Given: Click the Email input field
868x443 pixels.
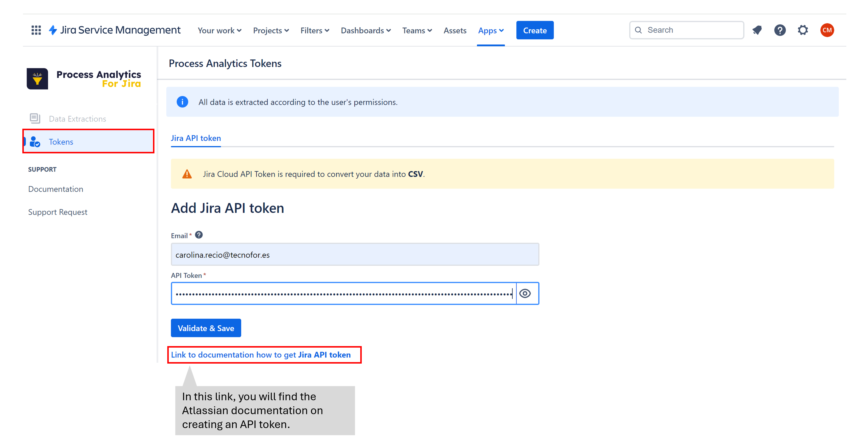Looking at the screenshot, I should click(355, 254).
